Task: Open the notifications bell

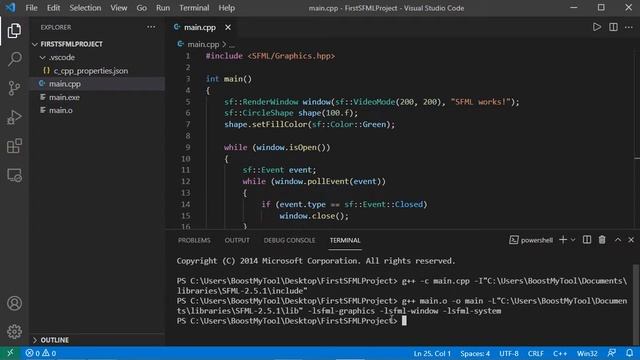Action: pyautogui.click(x=629, y=353)
